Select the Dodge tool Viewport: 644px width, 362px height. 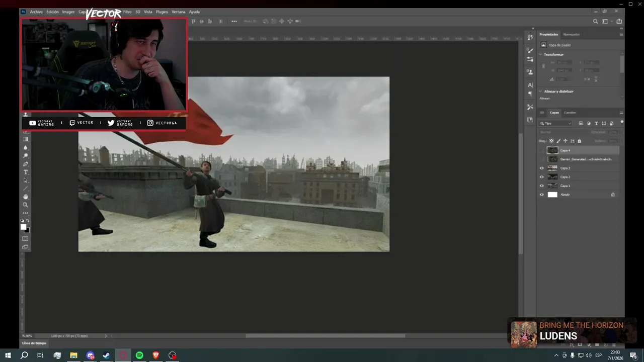[x=26, y=156]
